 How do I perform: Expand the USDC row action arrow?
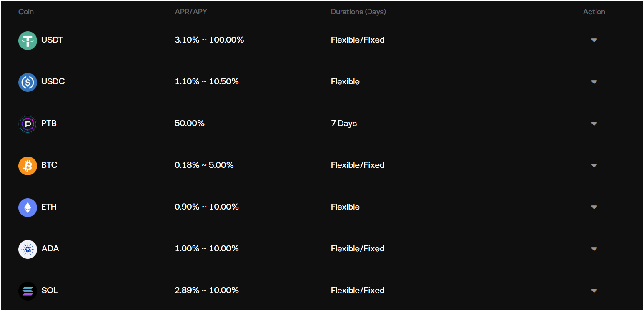(x=594, y=82)
